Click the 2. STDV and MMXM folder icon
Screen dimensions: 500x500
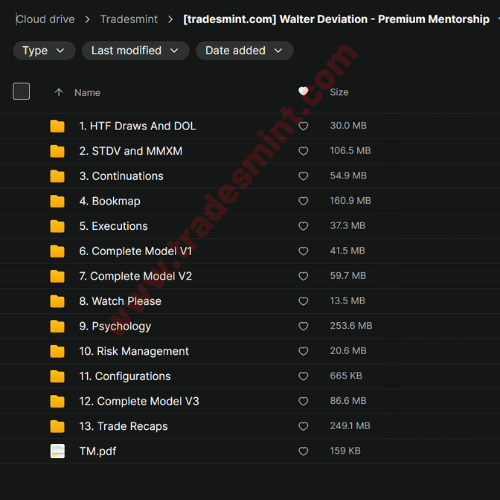tap(57, 151)
